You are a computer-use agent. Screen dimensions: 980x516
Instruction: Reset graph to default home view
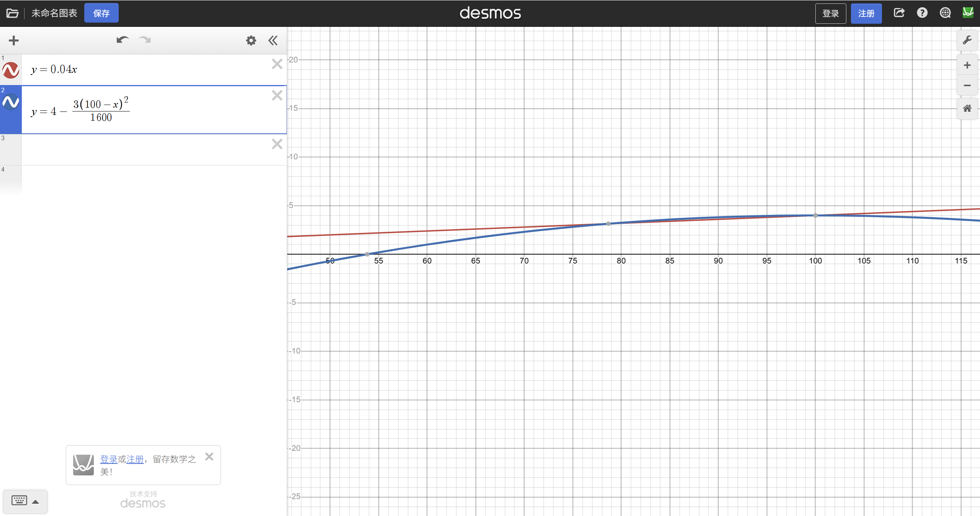pos(967,109)
